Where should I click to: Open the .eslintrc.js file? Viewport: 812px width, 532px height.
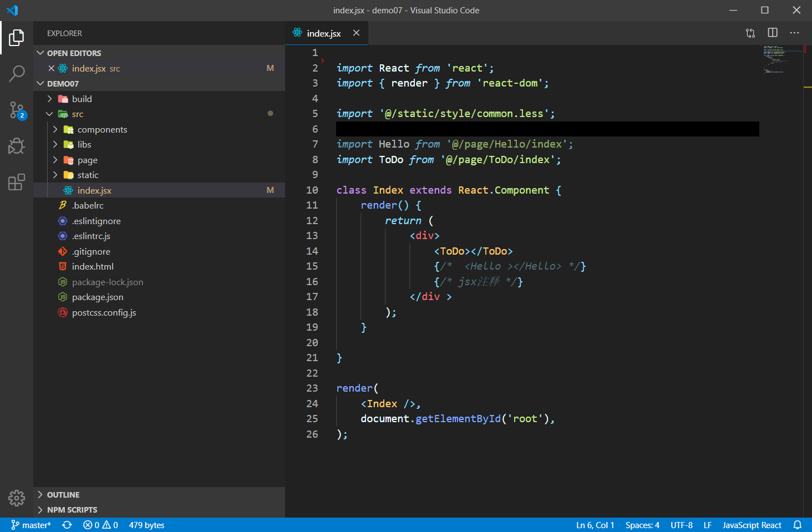point(159,236)
